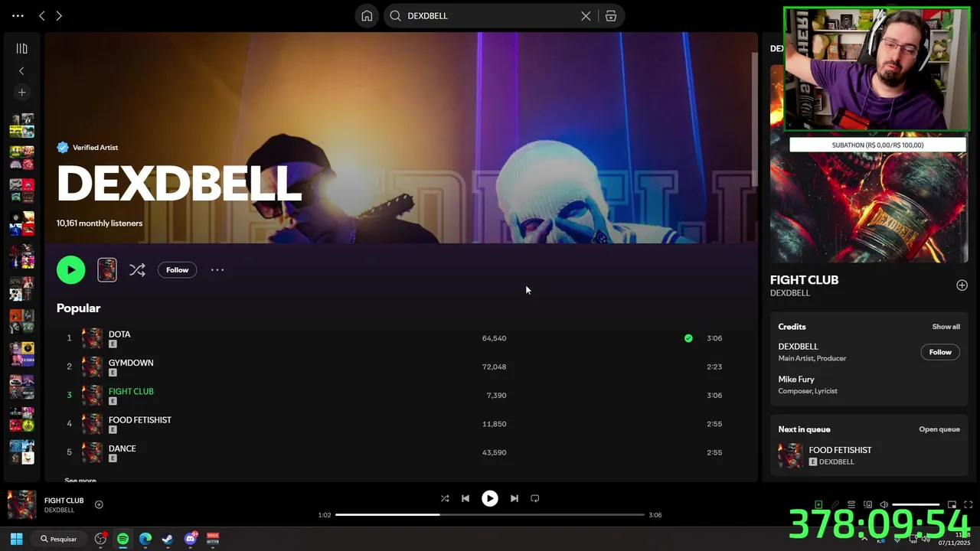Open Microsoft Edge from the taskbar
980x551 pixels.
coord(145,539)
